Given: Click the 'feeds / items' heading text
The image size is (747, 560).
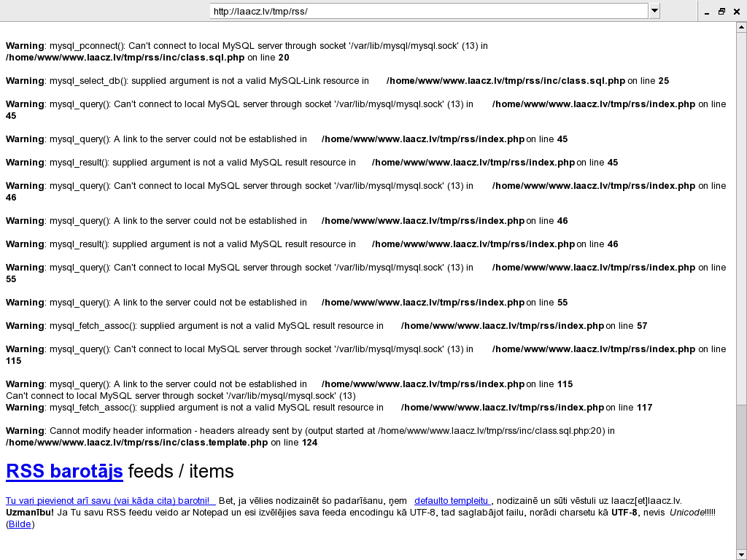Looking at the screenshot, I should coord(180,472).
